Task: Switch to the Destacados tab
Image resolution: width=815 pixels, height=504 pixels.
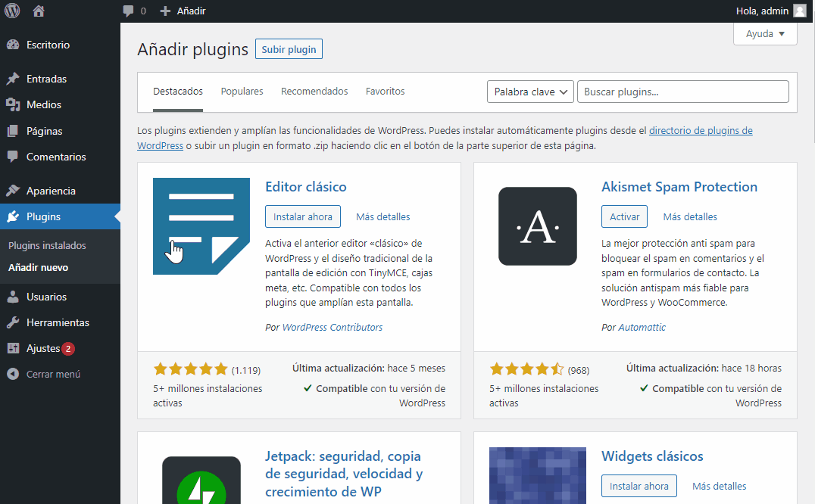Action: [178, 92]
